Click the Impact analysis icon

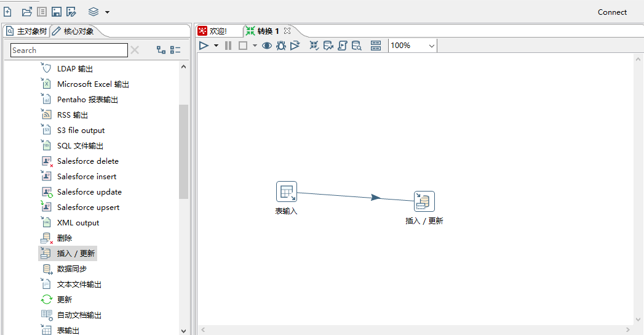point(328,46)
